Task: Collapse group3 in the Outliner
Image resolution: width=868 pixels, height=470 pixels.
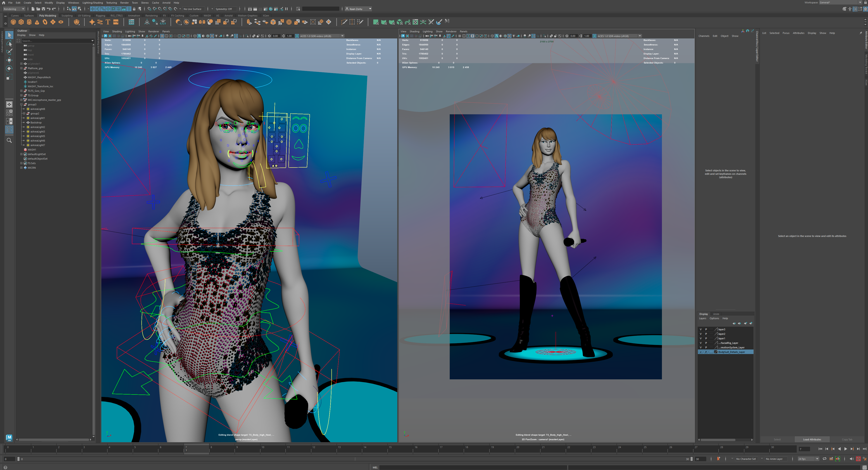Action: 21,104
